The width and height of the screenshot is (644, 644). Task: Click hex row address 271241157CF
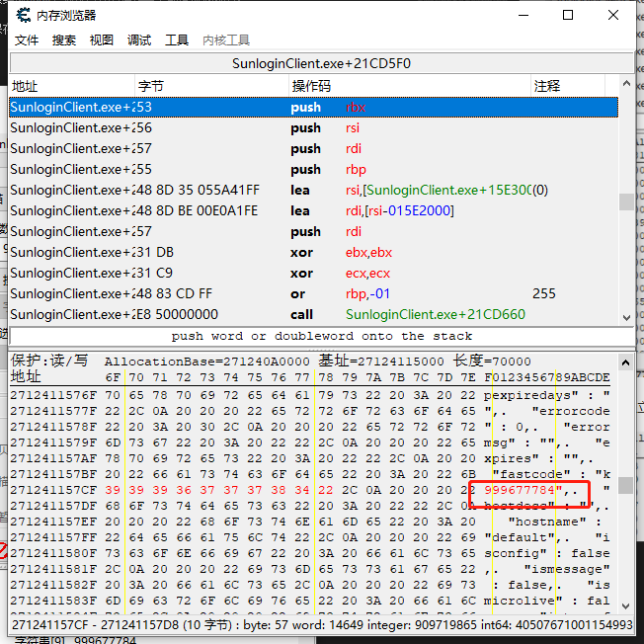pyautogui.click(x=53, y=490)
